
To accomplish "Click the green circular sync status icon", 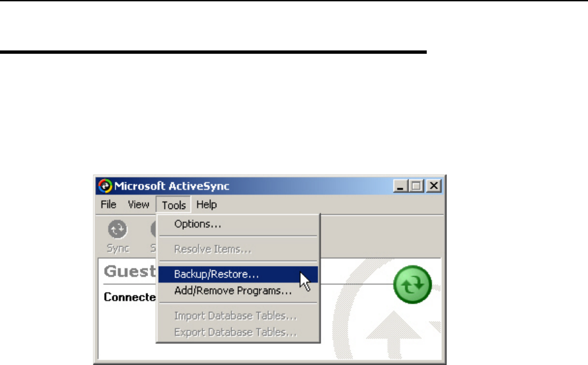I will 413,284.
